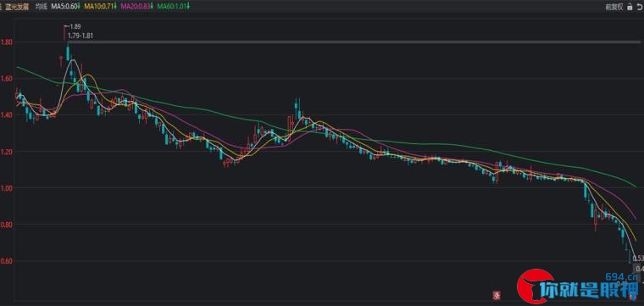The image size is (644, 306).
Task: Click the gray 1.80 horizontal price line
Action: [x=353, y=42]
